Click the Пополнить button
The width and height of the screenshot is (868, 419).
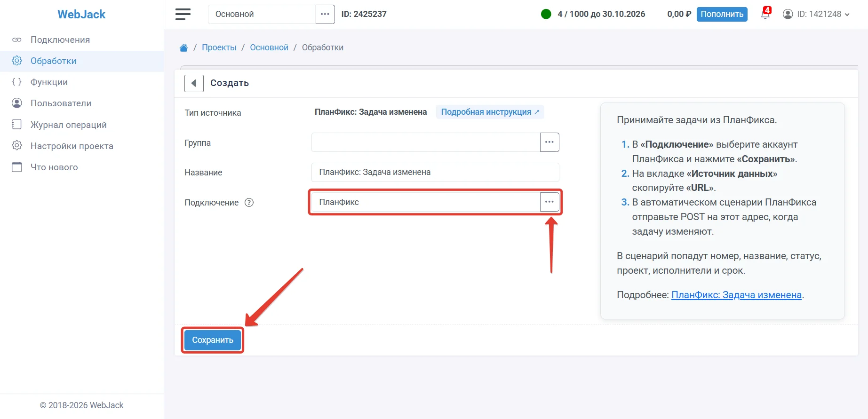[722, 14]
